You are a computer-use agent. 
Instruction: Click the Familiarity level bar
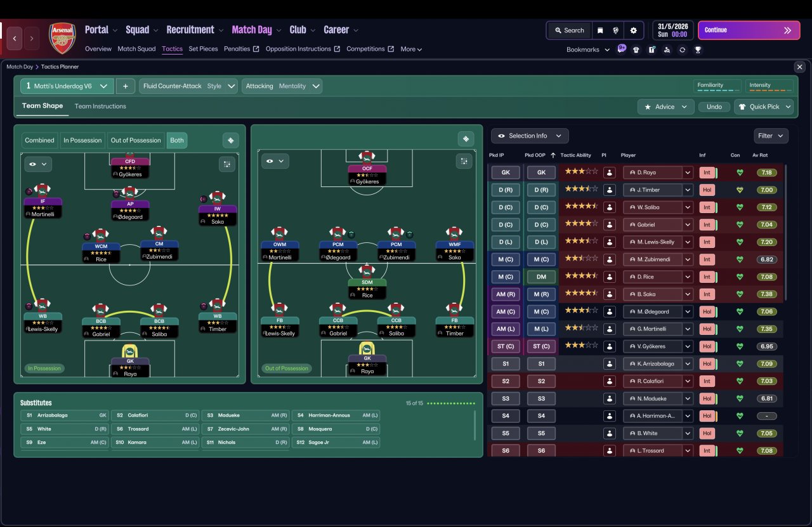click(x=717, y=87)
